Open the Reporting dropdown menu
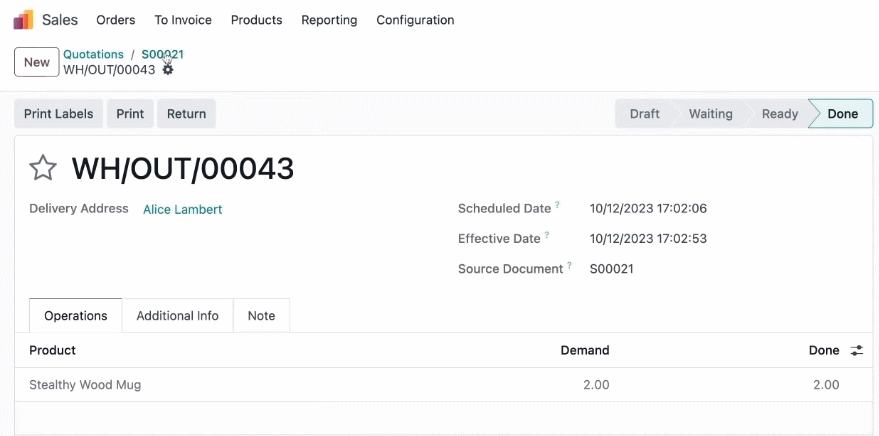The width and height of the screenshot is (879, 436). [x=329, y=20]
